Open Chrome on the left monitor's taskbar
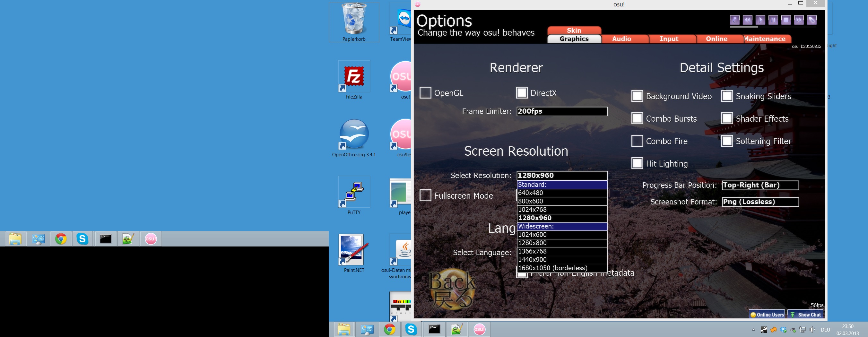The height and width of the screenshot is (337, 868). pos(61,239)
